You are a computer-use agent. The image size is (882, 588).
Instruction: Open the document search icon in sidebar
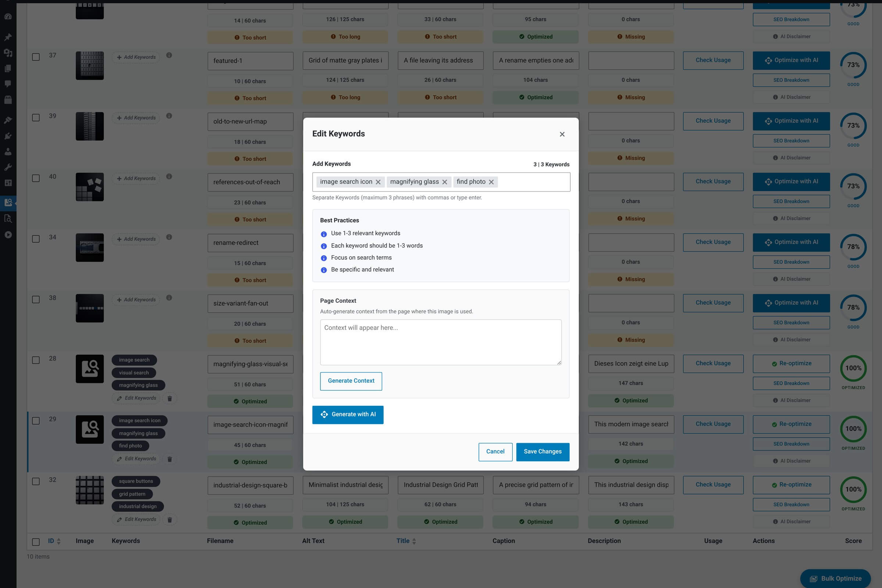(x=8, y=219)
